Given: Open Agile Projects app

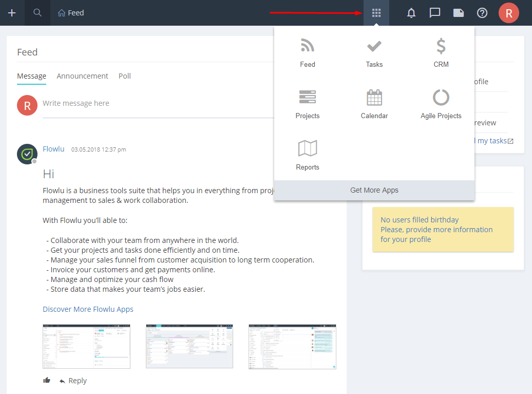Looking at the screenshot, I should [x=441, y=104].
